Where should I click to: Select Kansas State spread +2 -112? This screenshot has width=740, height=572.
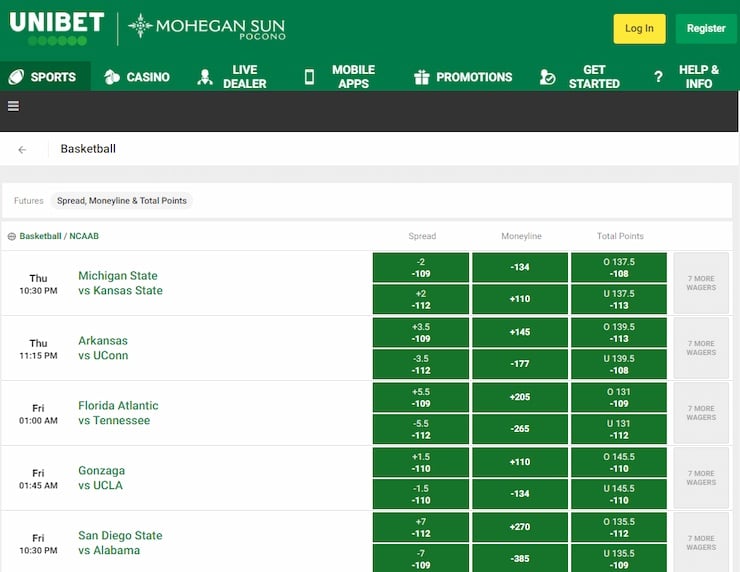tap(421, 299)
